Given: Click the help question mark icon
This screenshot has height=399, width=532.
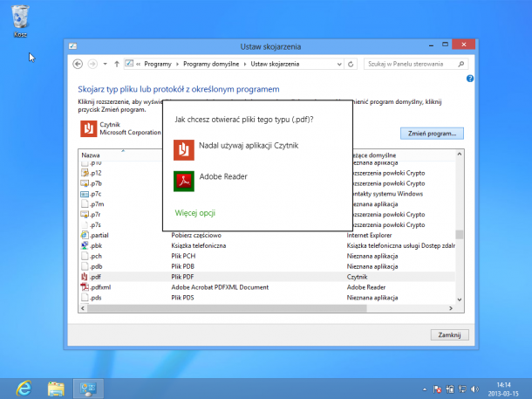Looking at the screenshot, I should pyautogui.click(x=470, y=79).
